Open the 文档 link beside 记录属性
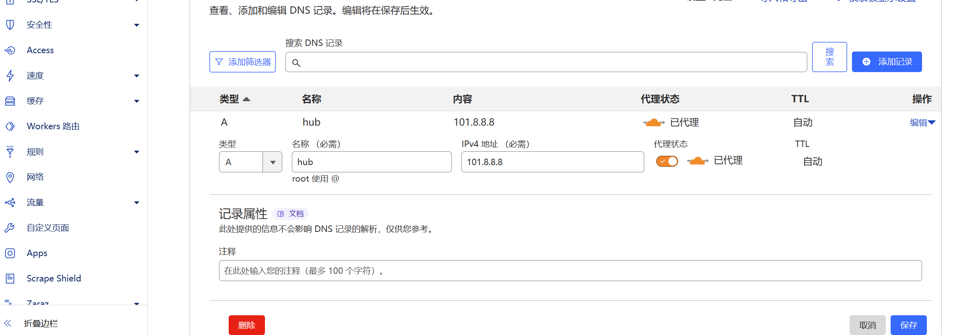This screenshot has width=980, height=335. click(291, 214)
